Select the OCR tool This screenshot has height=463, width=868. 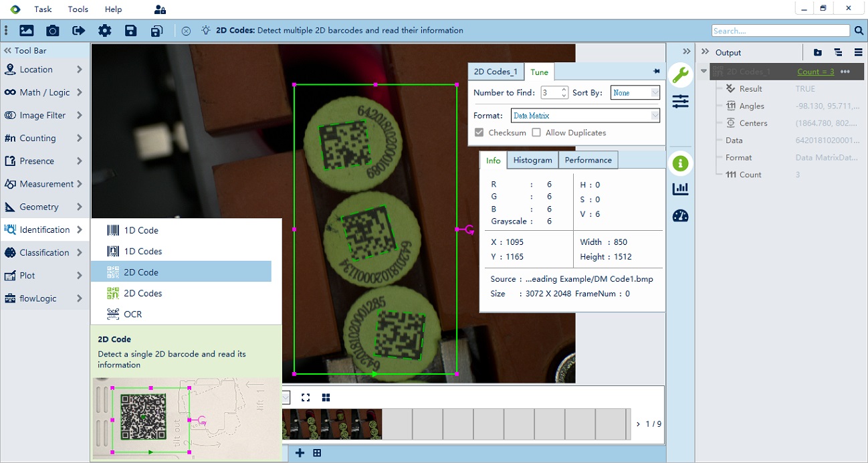[x=181, y=314]
